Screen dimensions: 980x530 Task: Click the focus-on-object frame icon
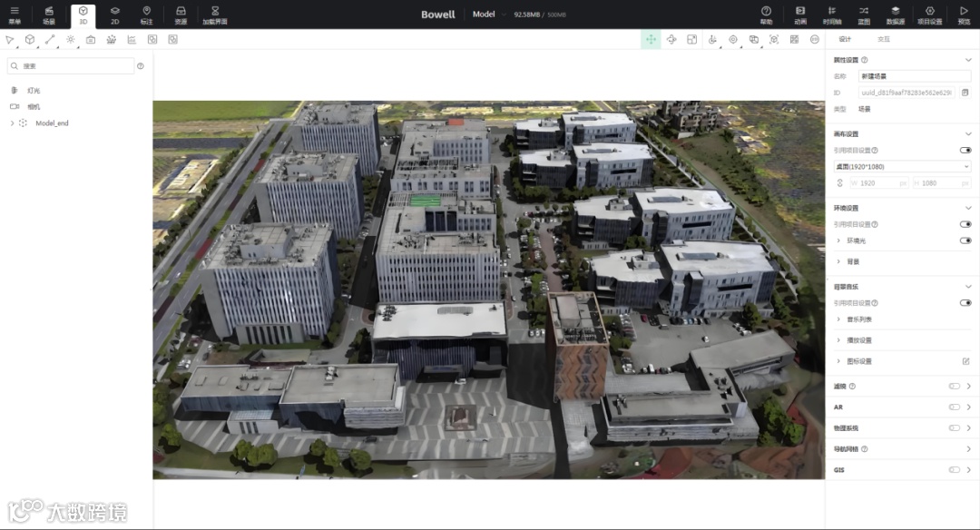click(x=774, y=39)
